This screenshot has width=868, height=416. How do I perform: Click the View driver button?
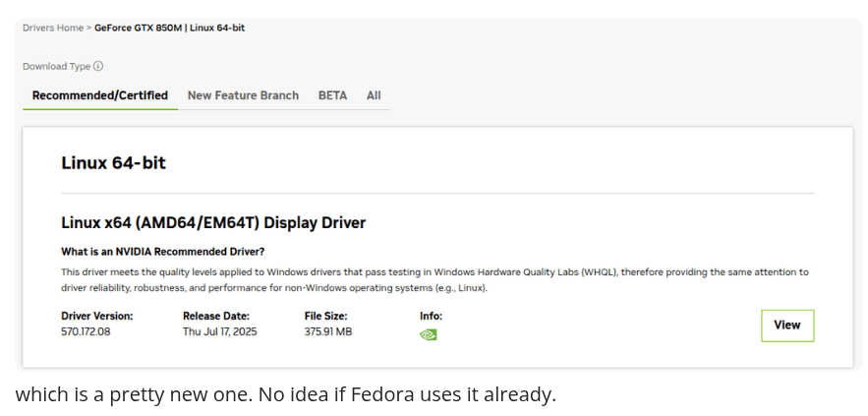787,326
